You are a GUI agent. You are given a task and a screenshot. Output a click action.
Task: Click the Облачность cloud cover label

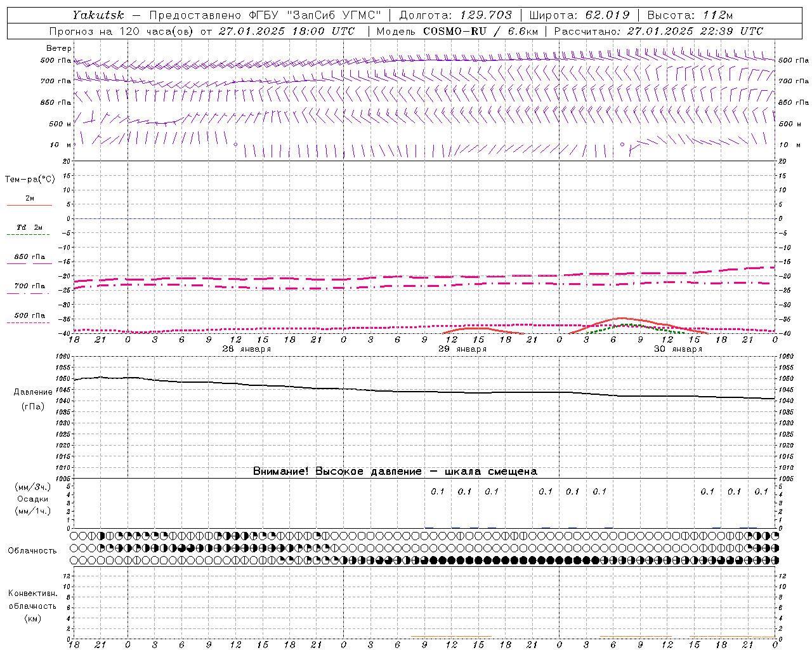[32, 551]
